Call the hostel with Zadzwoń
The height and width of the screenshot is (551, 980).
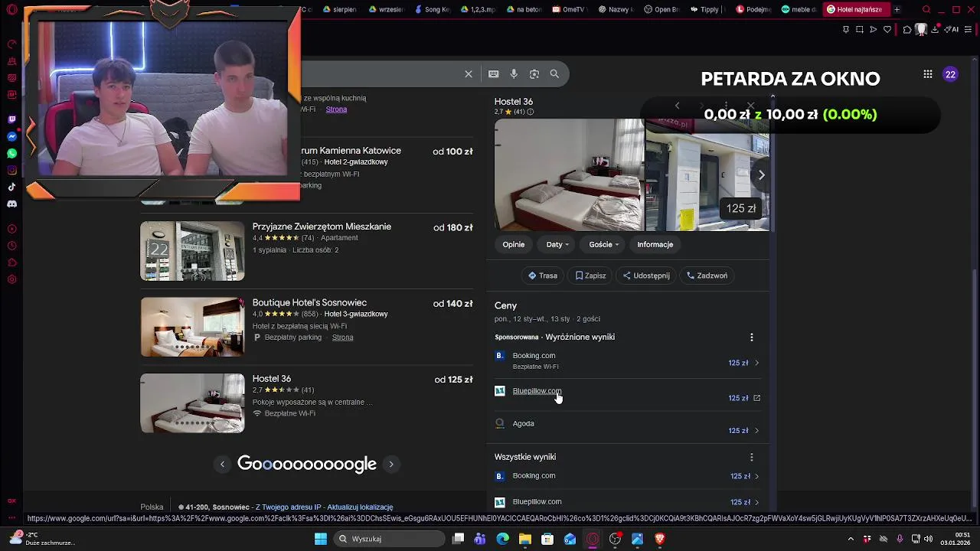pos(707,275)
